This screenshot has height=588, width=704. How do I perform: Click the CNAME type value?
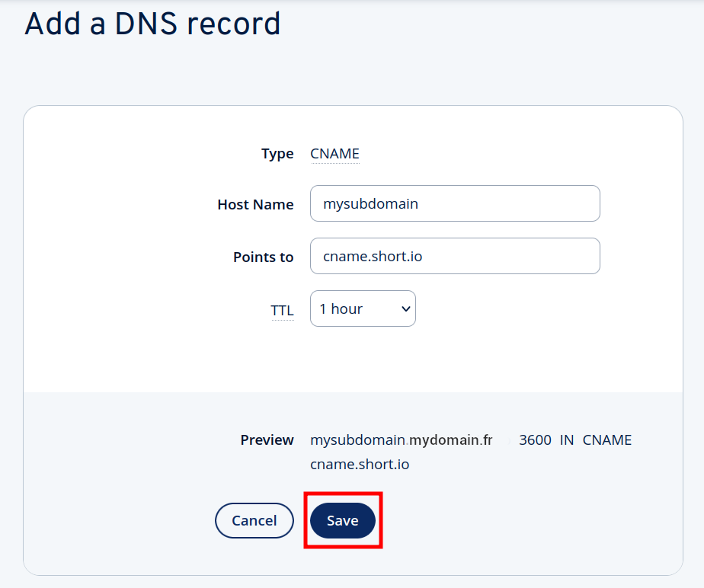point(334,154)
